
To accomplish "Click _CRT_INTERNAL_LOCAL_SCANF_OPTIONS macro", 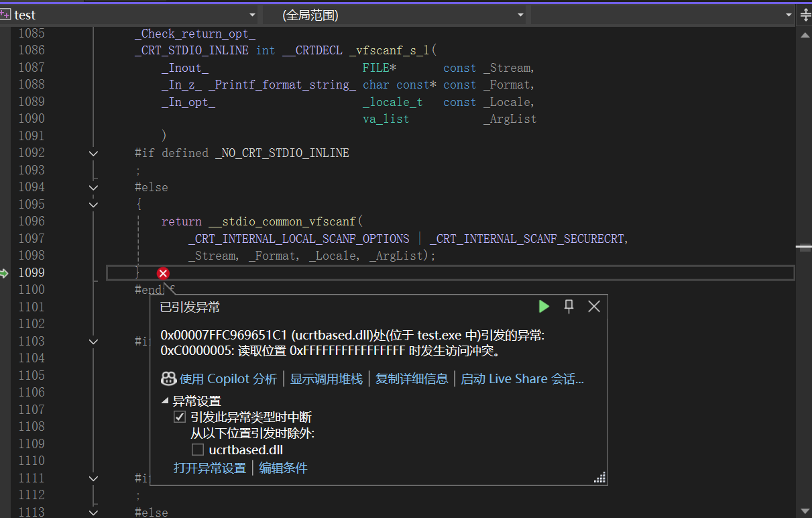I will tap(299, 239).
